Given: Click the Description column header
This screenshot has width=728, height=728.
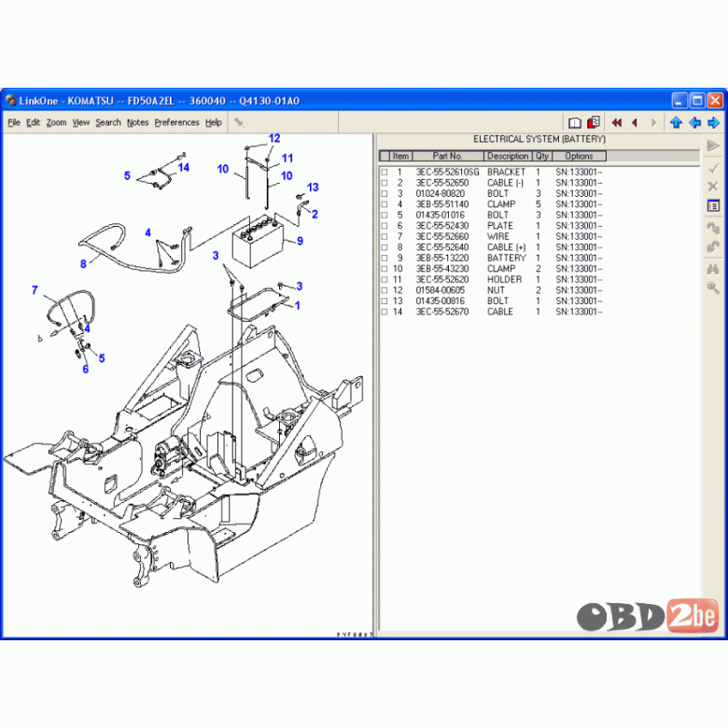Looking at the screenshot, I should [x=508, y=156].
